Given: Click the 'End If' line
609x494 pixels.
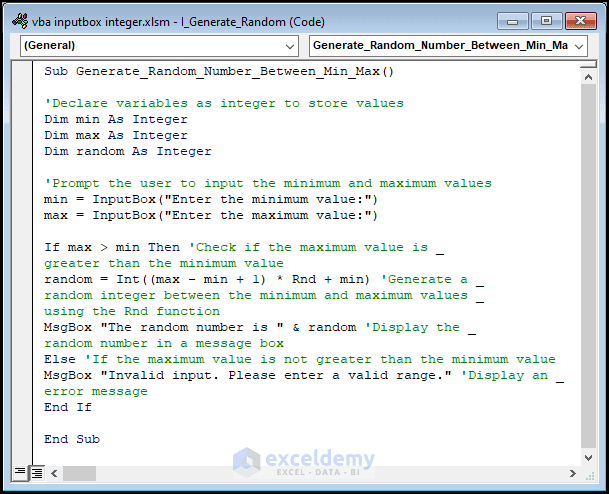Looking at the screenshot, I should 68,407.
